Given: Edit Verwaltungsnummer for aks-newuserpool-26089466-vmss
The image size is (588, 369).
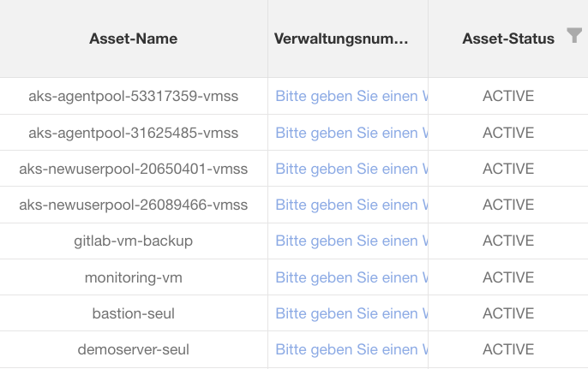Looking at the screenshot, I should point(351,205).
